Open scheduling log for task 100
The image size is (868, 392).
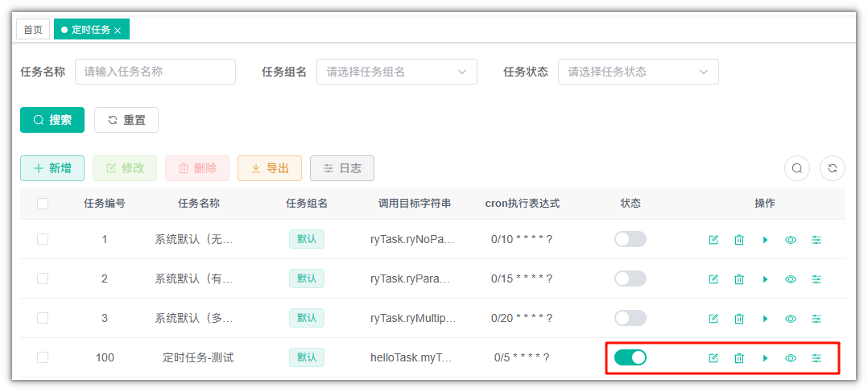coord(816,358)
